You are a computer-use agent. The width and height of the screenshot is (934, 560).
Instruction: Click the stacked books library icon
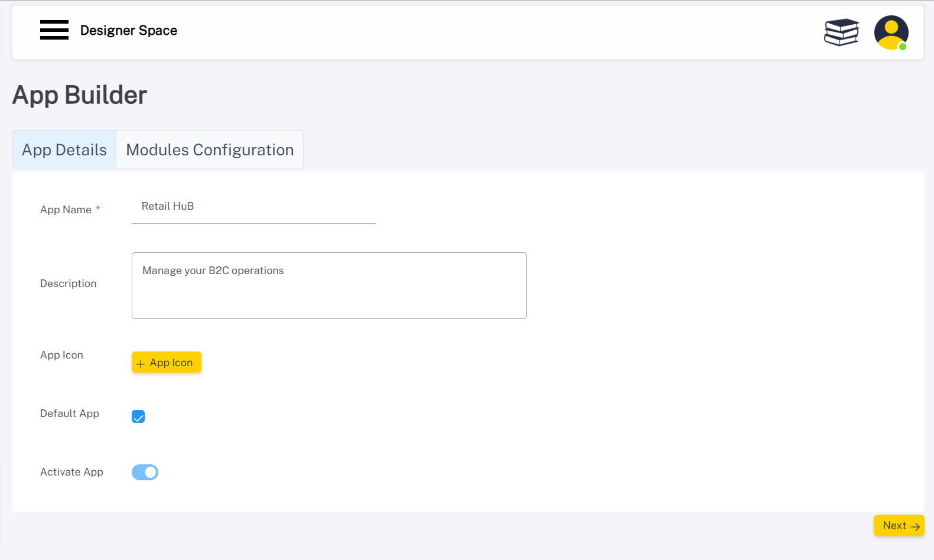coord(841,32)
